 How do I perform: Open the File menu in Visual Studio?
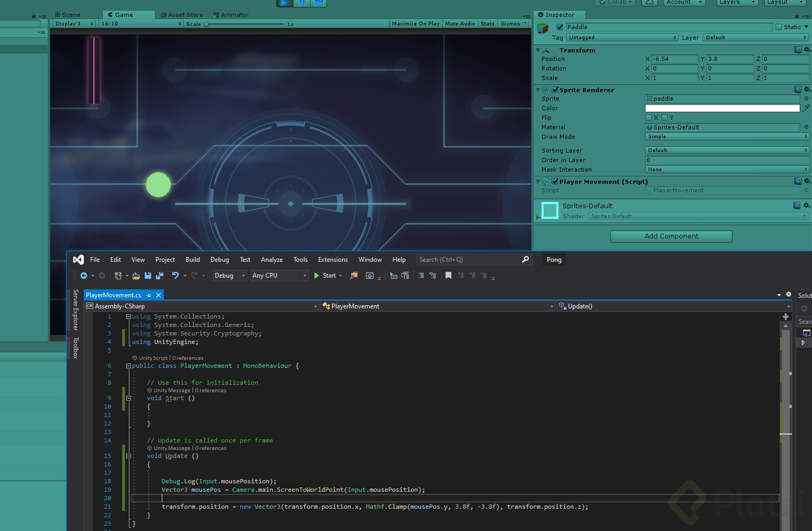coord(95,260)
